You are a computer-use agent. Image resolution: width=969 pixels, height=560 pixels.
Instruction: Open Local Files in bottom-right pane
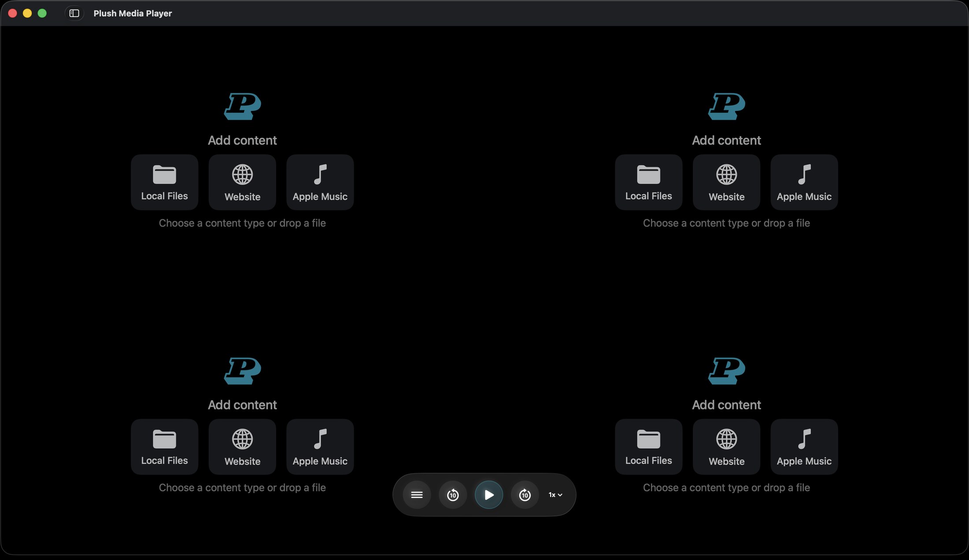pos(649,446)
